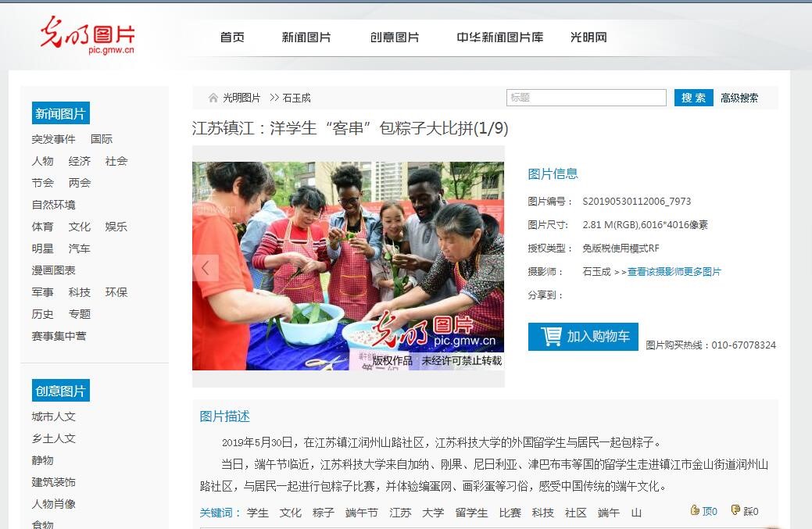Click the shopping cart icon

[x=551, y=336]
